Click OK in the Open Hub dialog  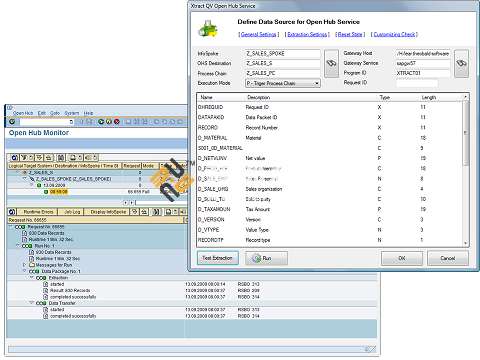[x=402, y=258]
